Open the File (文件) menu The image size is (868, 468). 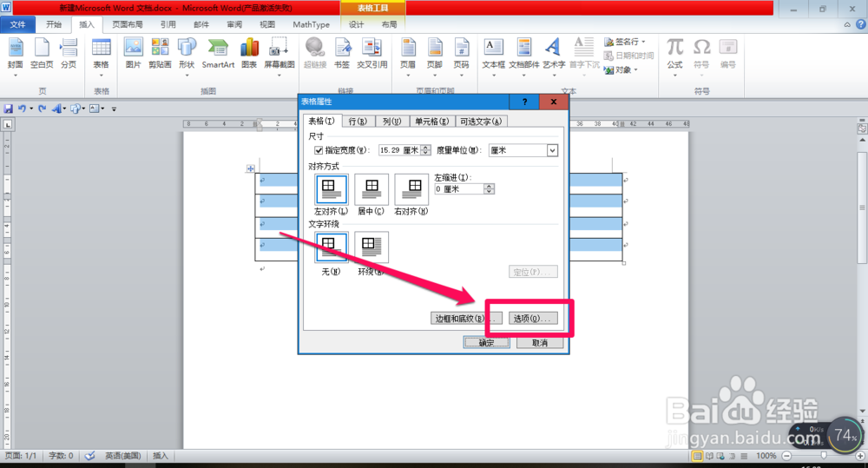(17, 24)
